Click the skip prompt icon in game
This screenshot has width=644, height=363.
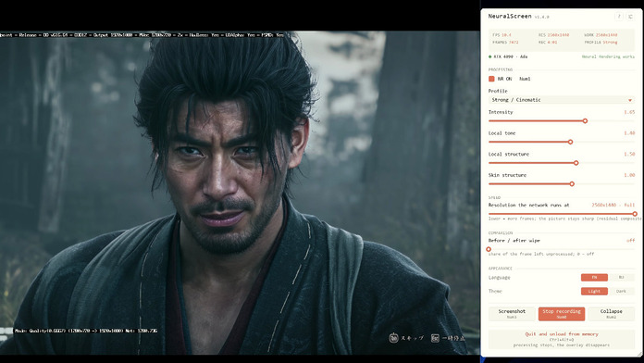tap(393, 338)
